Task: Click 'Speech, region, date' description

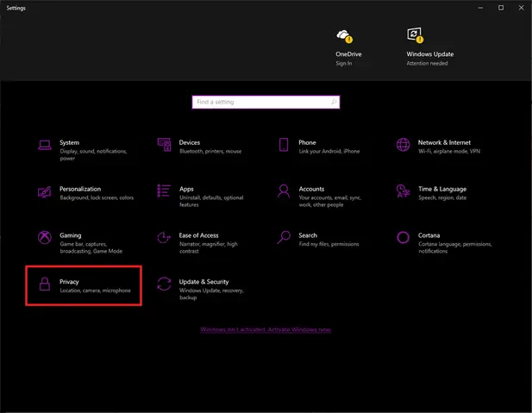Action: click(x=442, y=197)
